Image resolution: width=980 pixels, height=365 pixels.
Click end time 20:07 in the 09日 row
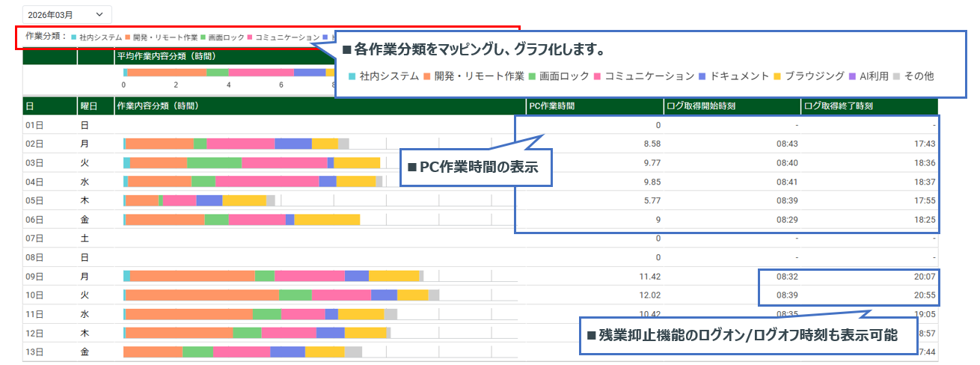click(924, 276)
